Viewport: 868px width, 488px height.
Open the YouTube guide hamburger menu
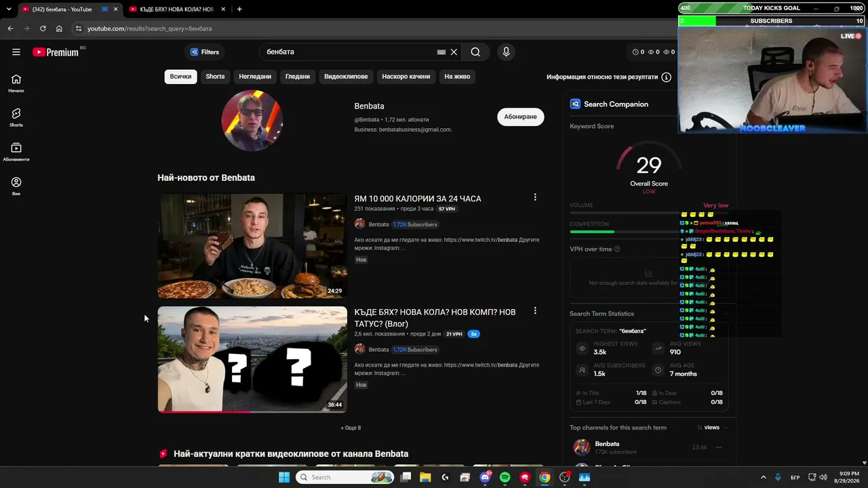pos(16,52)
